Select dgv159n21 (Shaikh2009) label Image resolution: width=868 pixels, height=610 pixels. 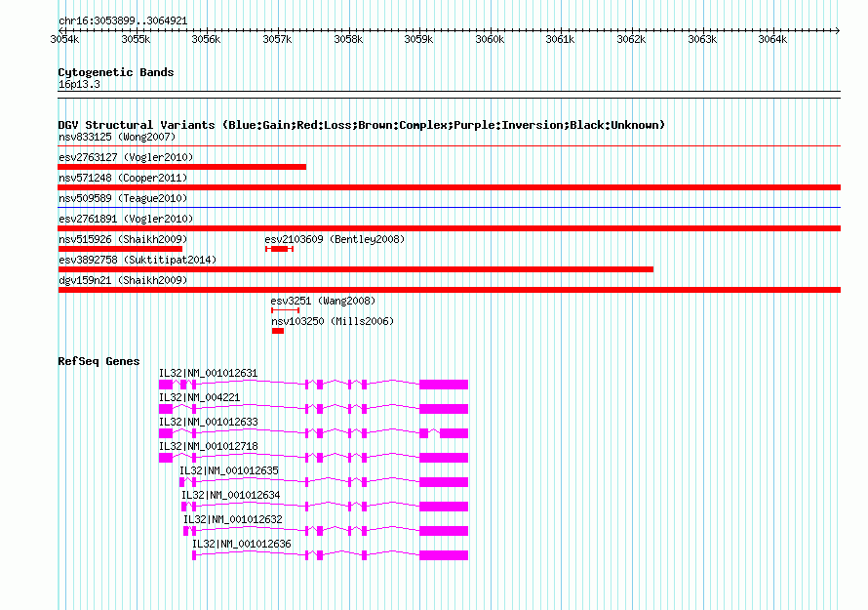pos(123,280)
